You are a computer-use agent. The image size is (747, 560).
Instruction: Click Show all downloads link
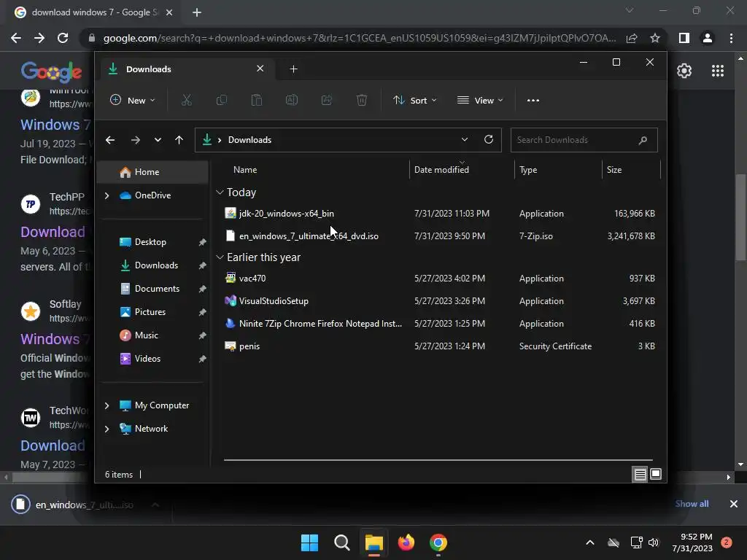(x=692, y=504)
